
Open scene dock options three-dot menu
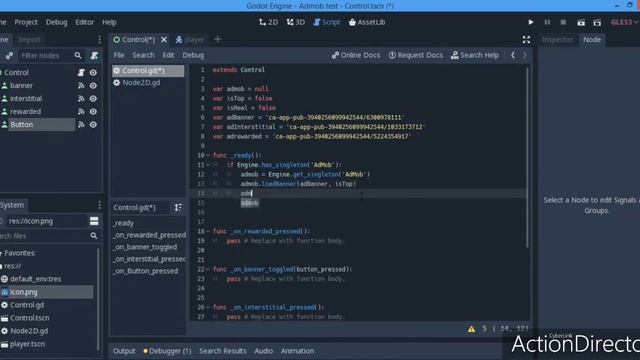click(x=99, y=40)
